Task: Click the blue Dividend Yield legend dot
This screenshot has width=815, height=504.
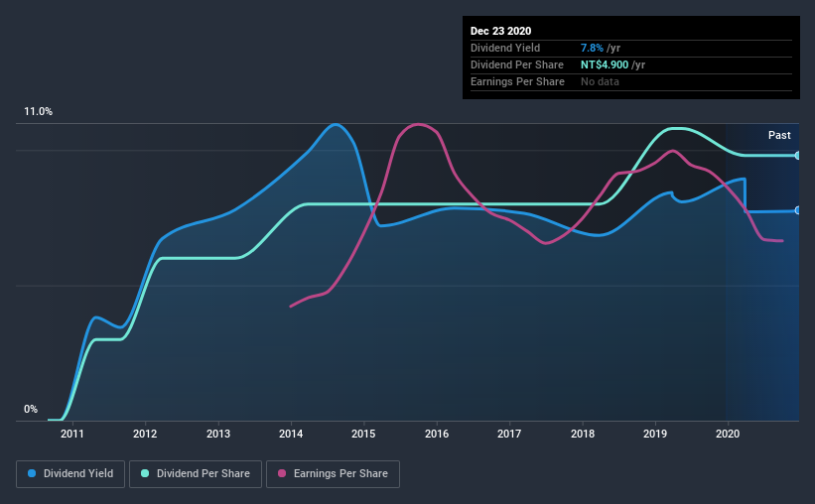Action: [32, 473]
